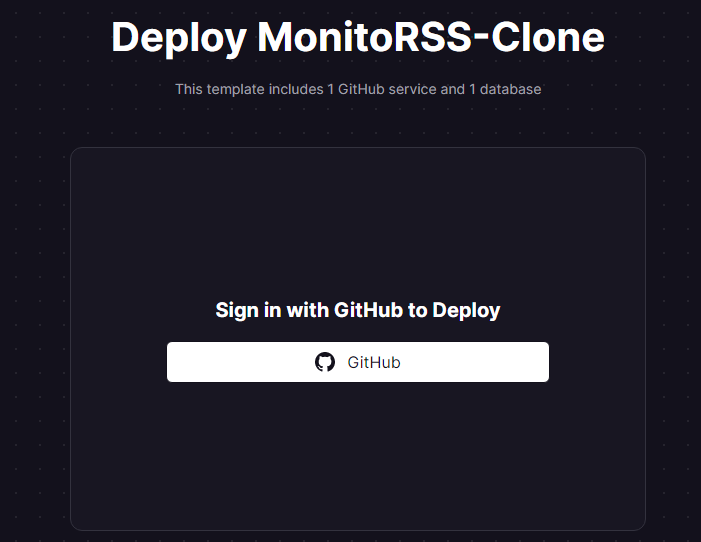
Task: Click the GitHub sign-in button
Action: [358, 362]
